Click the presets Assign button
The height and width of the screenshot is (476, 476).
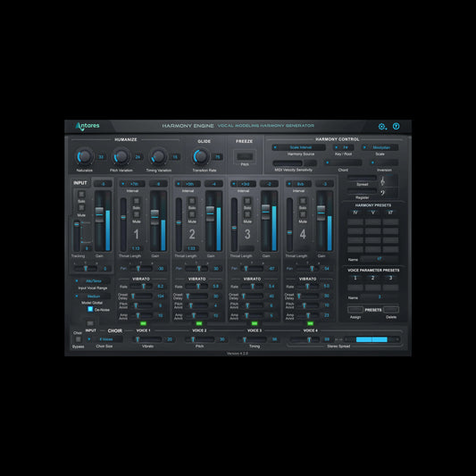(x=355, y=310)
